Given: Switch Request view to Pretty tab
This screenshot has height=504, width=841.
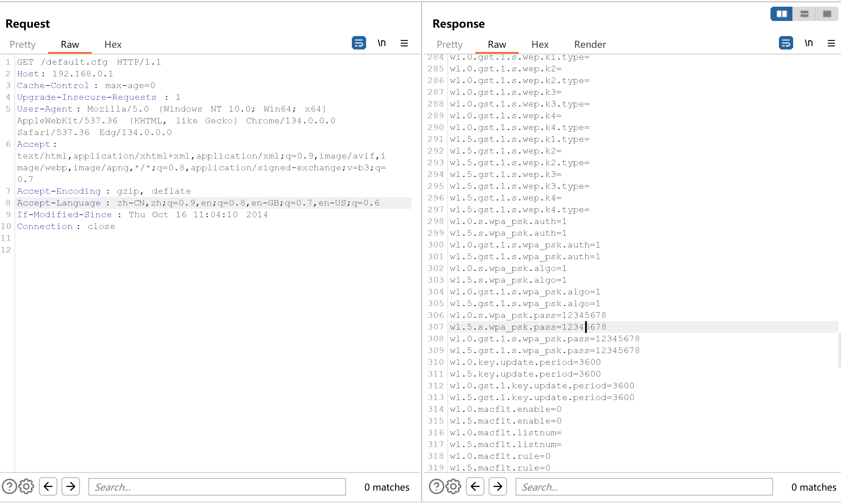Looking at the screenshot, I should click(x=22, y=44).
